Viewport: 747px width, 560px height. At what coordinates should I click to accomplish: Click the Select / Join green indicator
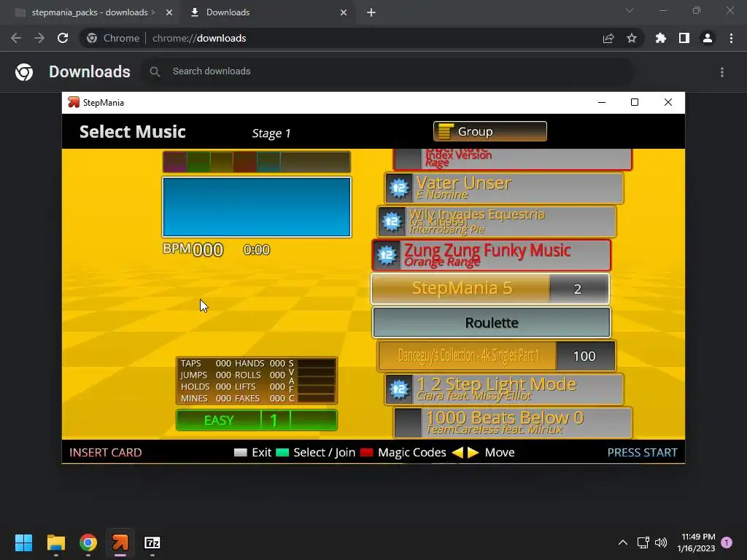[282, 452]
